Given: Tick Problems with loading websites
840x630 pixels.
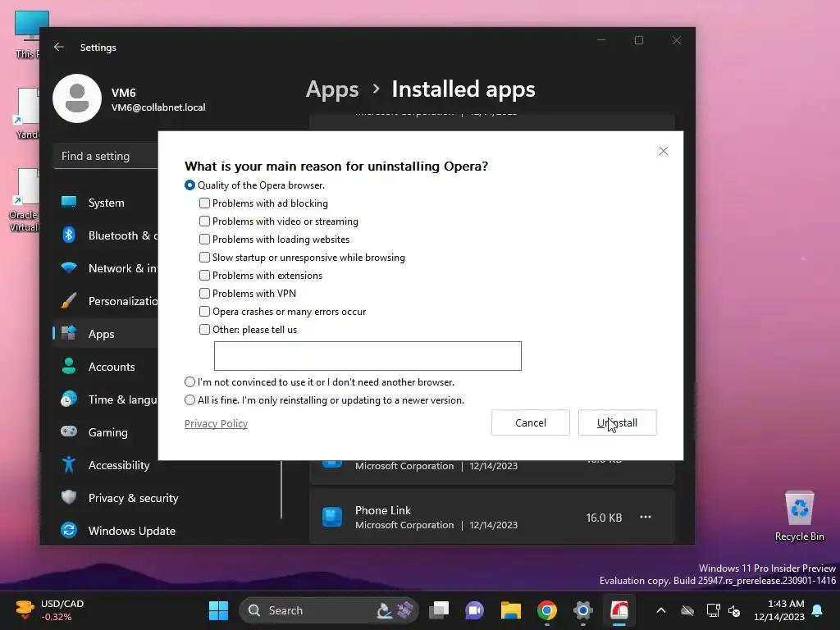Looking at the screenshot, I should click(x=204, y=240).
